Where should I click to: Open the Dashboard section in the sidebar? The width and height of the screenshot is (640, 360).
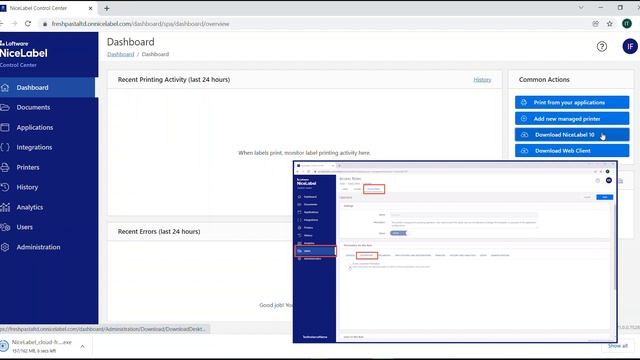click(48, 88)
